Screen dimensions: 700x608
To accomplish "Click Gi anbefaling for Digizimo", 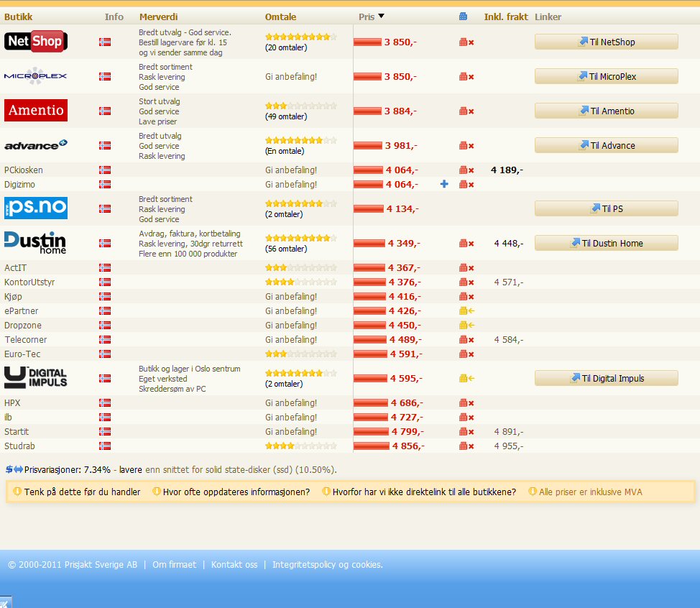I will (x=291, y=184).
